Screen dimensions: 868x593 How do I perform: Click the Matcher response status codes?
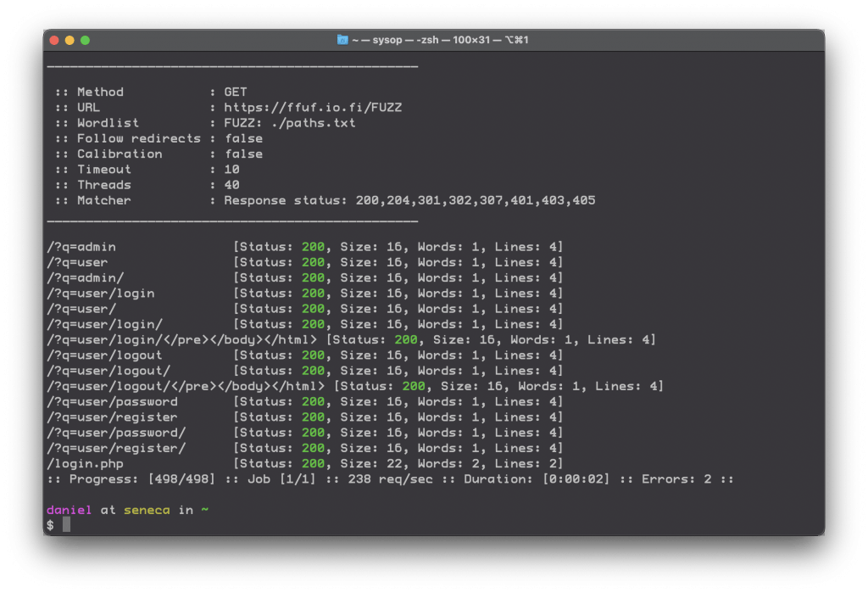[x=476, y=200]
